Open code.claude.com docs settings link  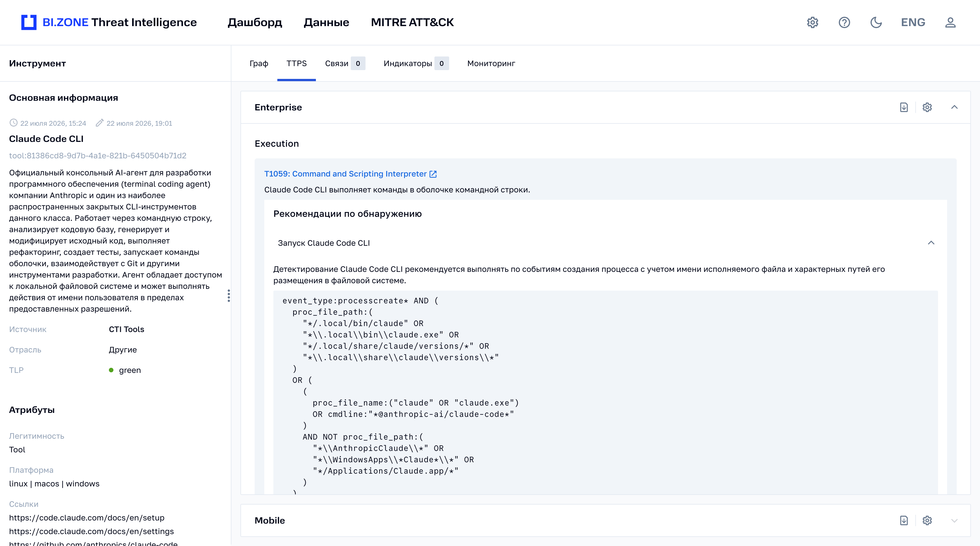coord(91,532)
